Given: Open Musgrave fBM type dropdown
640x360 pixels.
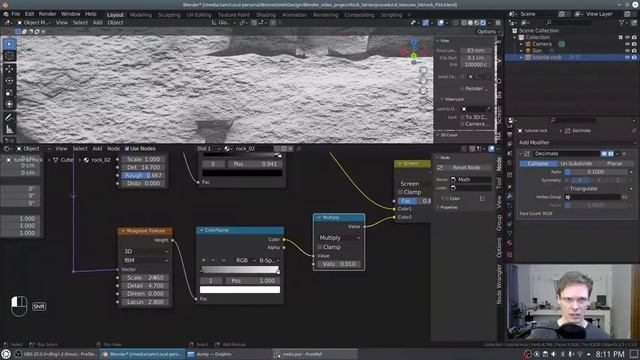Looking at the screenshot, I should click(x=146, y=260).
